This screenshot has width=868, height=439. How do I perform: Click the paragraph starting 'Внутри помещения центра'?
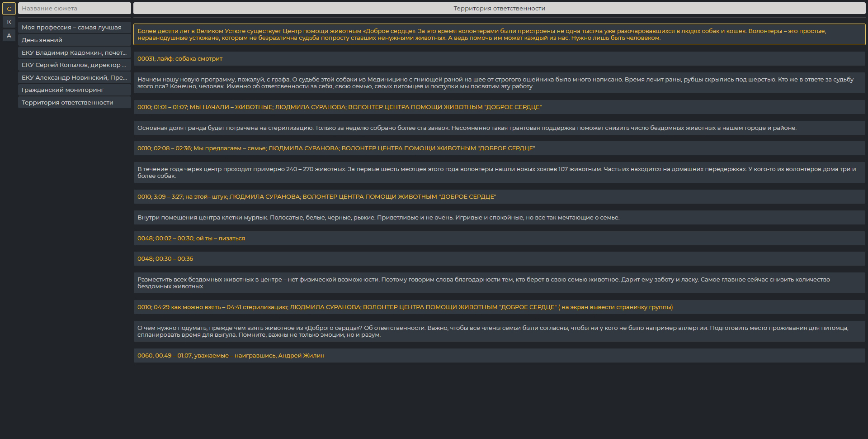coord(499,218)
